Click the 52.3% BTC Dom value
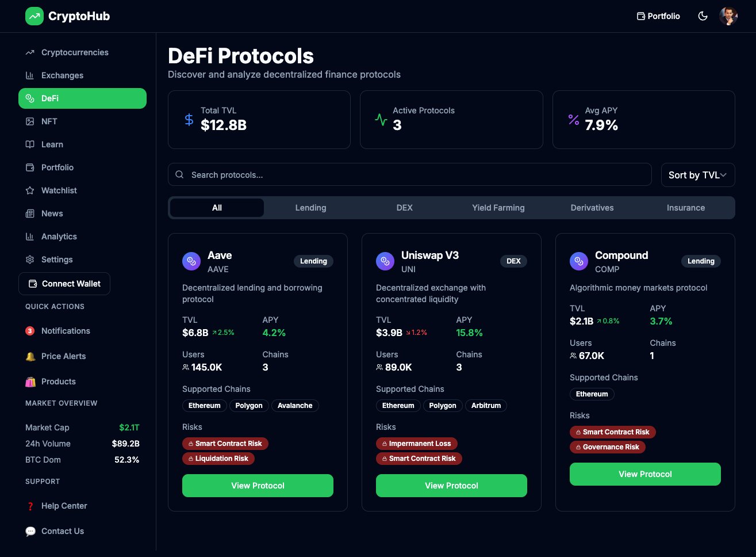Viewport: 756px width, 557px height. (127, 460)
